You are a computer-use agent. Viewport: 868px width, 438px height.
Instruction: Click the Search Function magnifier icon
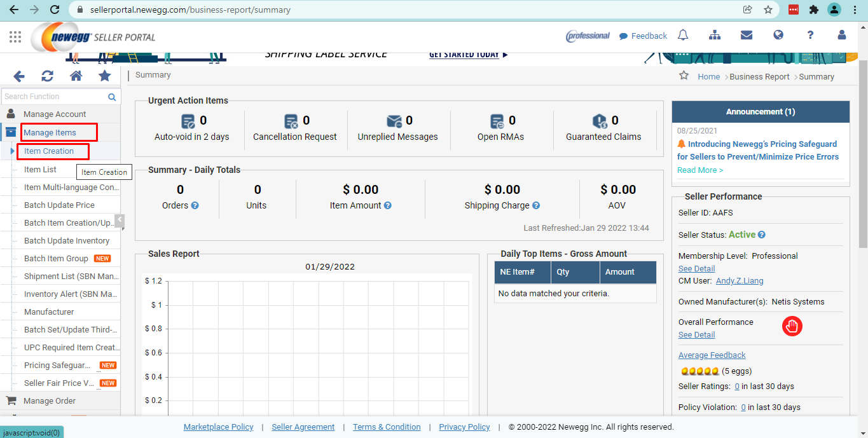[112, 97]
